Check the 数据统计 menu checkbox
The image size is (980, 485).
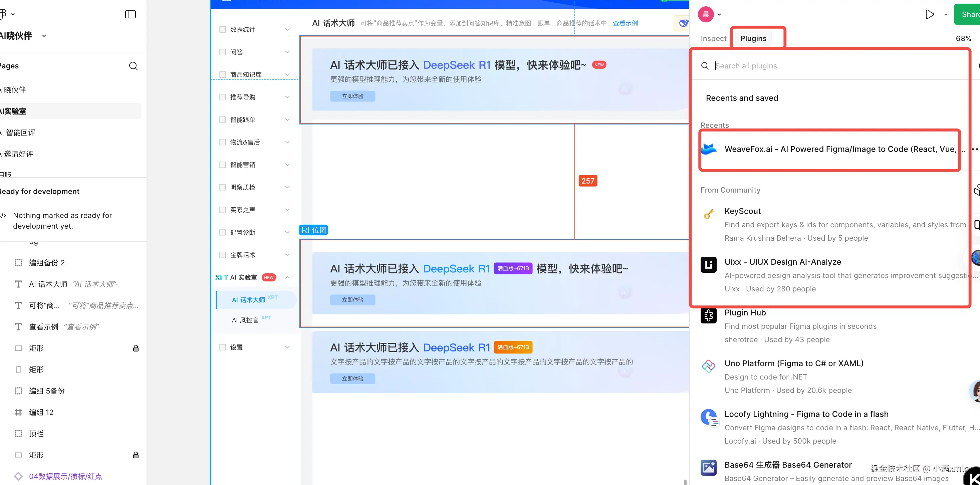pos(223,30)
